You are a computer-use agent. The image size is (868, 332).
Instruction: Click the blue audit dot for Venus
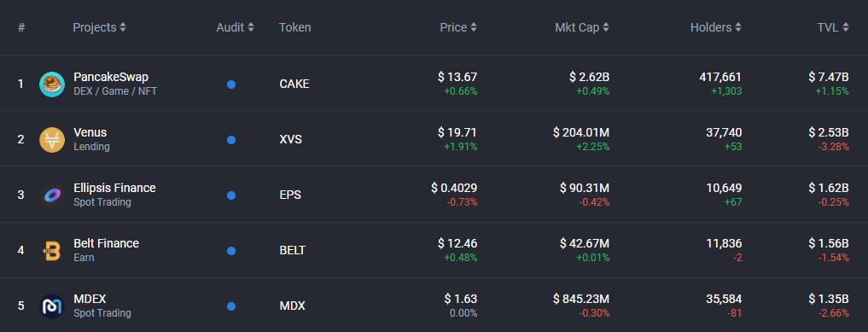pos(231,140)
